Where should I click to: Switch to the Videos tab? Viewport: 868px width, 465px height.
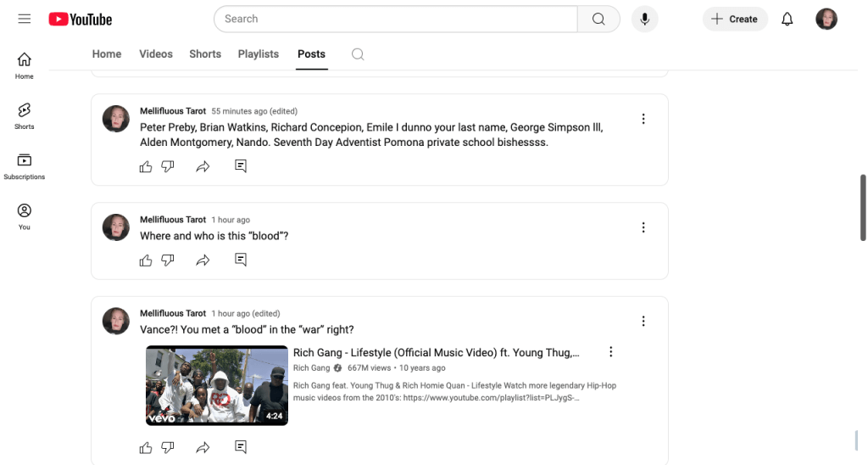click(x=156, y=54)
